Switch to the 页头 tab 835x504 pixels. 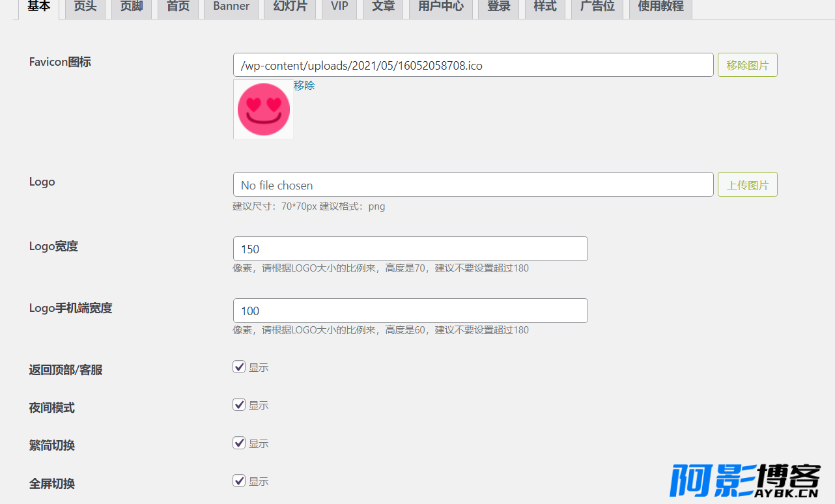tap(85, 7)
